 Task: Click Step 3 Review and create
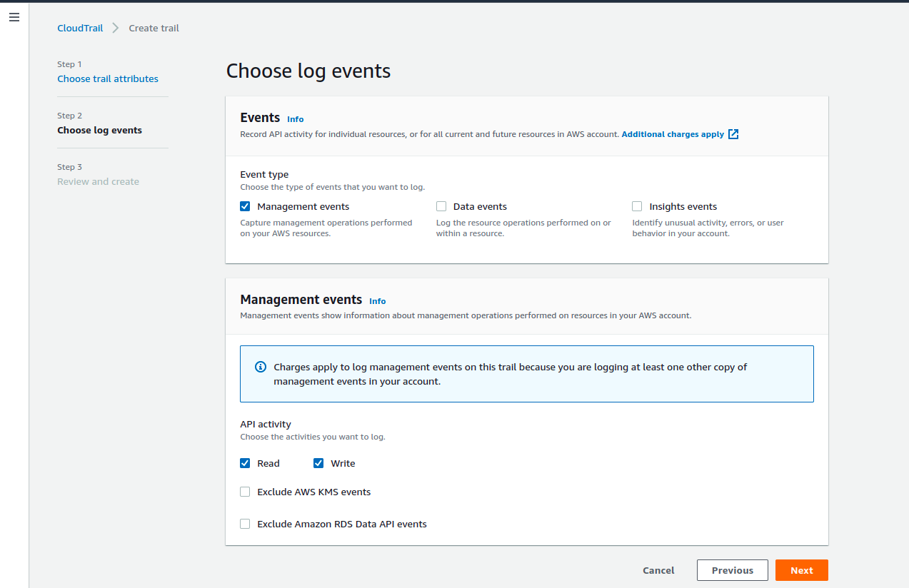pyautogui.click(x=98, y=181)
